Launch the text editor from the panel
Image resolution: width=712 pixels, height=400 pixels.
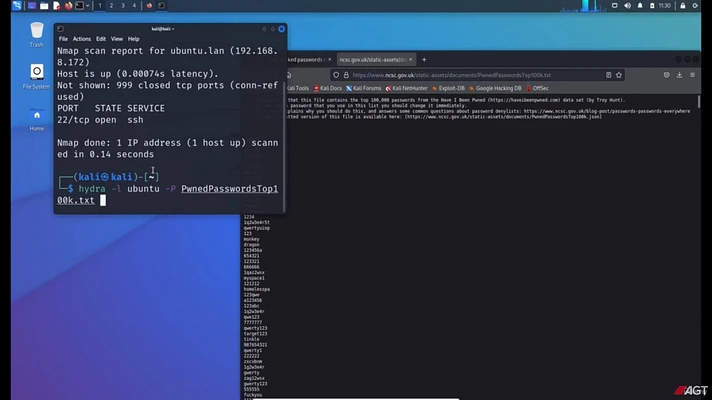coord(56,5)
